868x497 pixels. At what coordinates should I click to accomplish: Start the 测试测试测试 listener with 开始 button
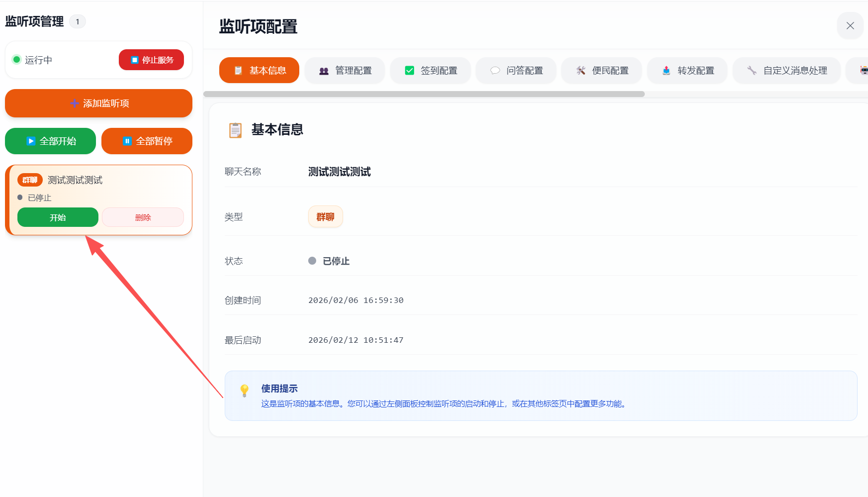point(58,217)
